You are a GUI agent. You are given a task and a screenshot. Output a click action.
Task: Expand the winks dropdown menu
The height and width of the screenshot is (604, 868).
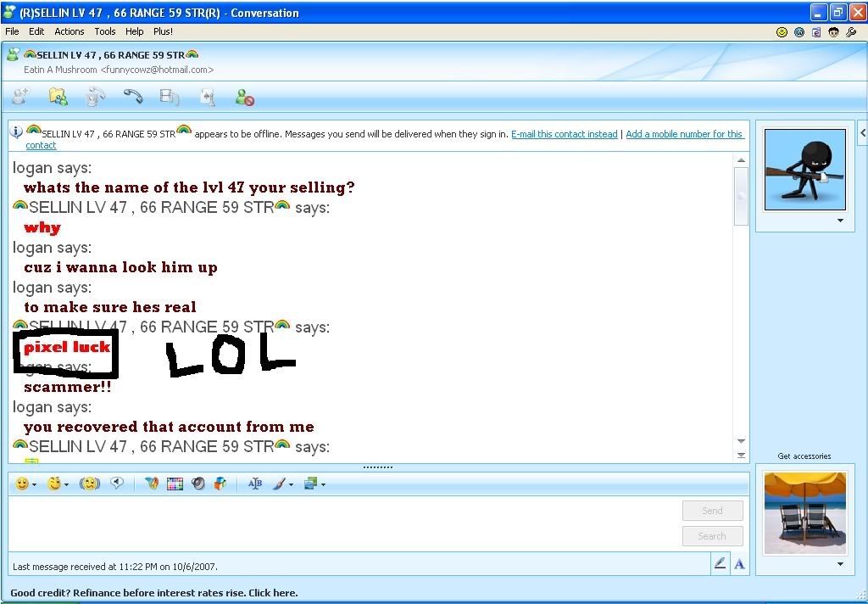pos(67,484)
